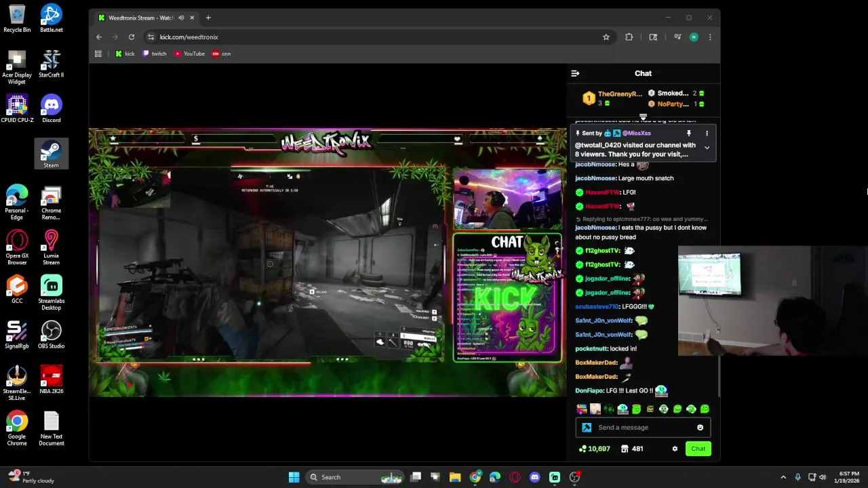Open chat settings gear

pos(675,449)
